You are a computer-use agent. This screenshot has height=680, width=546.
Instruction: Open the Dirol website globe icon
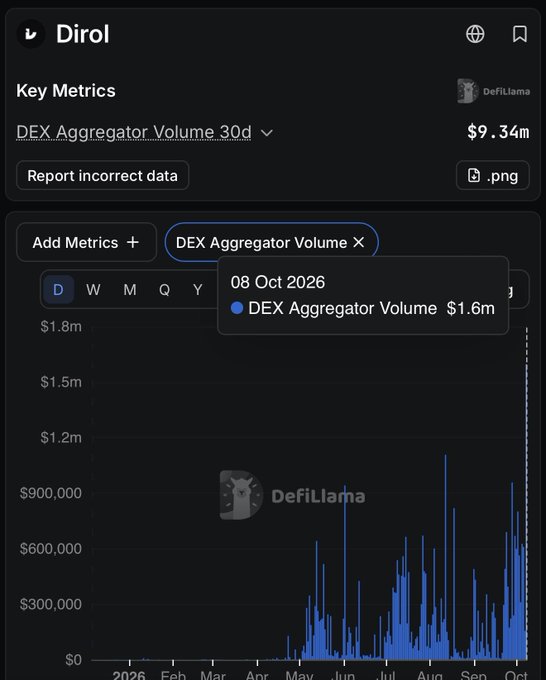[x=475, y=34]
